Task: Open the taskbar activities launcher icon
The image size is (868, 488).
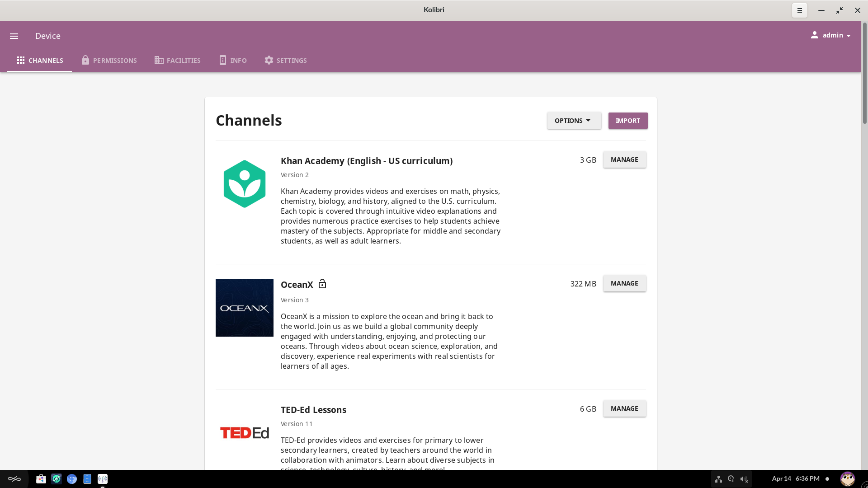Action: tap(14, 479)
